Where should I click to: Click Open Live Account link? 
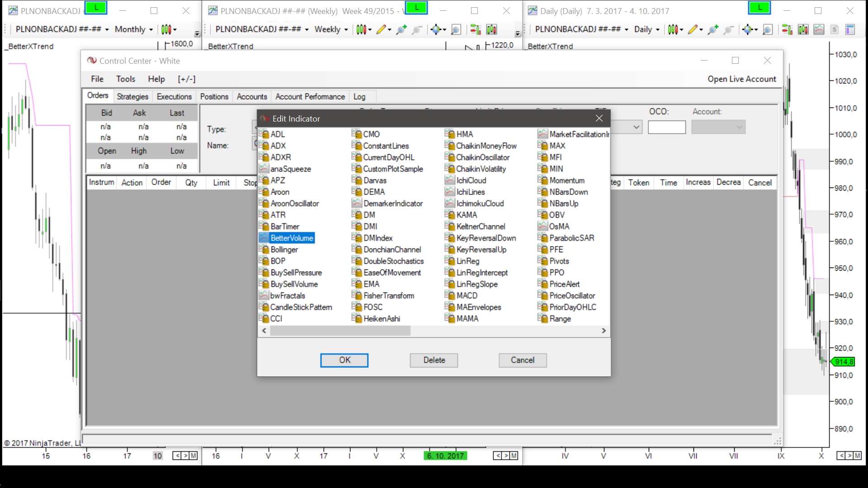pyautogui.click(x=741, y=79)
